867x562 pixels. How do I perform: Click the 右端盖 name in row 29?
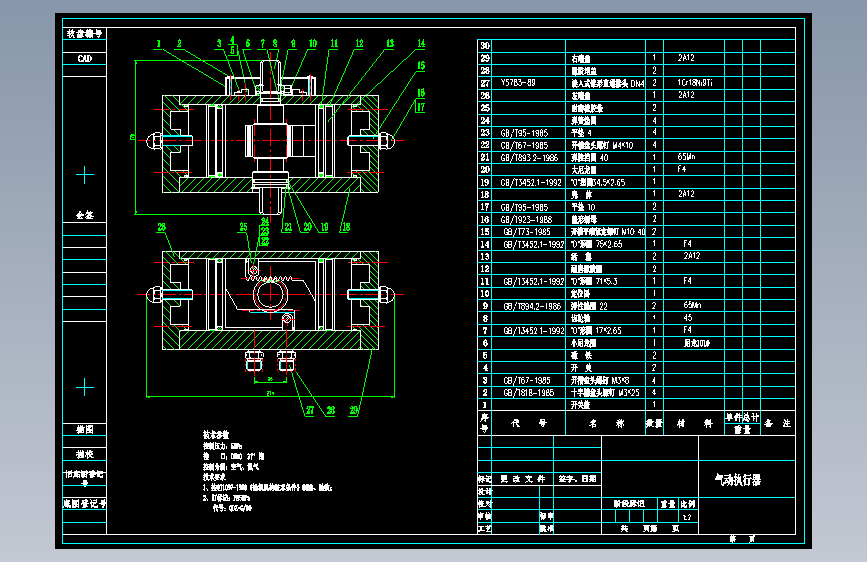[x=581, y=58]
